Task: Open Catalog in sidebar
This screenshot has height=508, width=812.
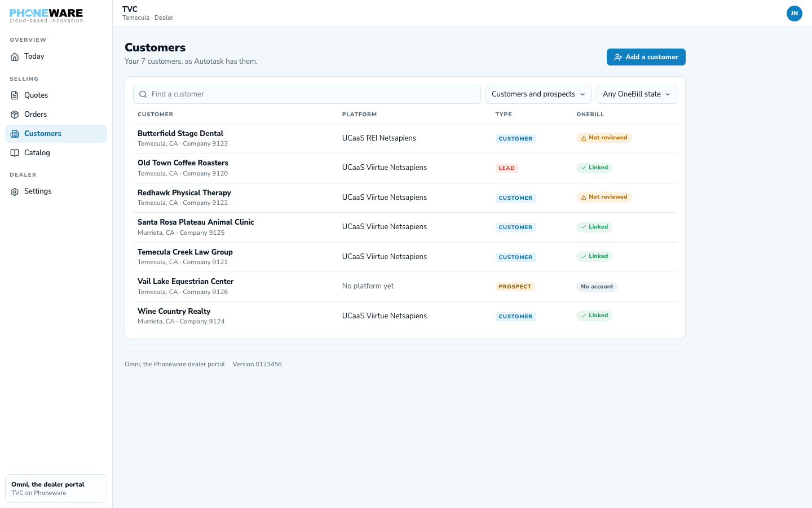Action: 56,153
